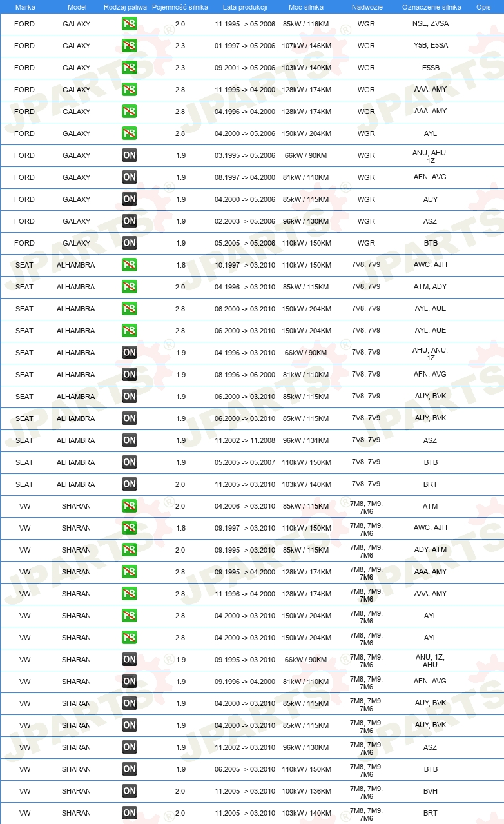Click the Lata produkcji column header
The width and height of the screenshot is (504, 824).
245,7
